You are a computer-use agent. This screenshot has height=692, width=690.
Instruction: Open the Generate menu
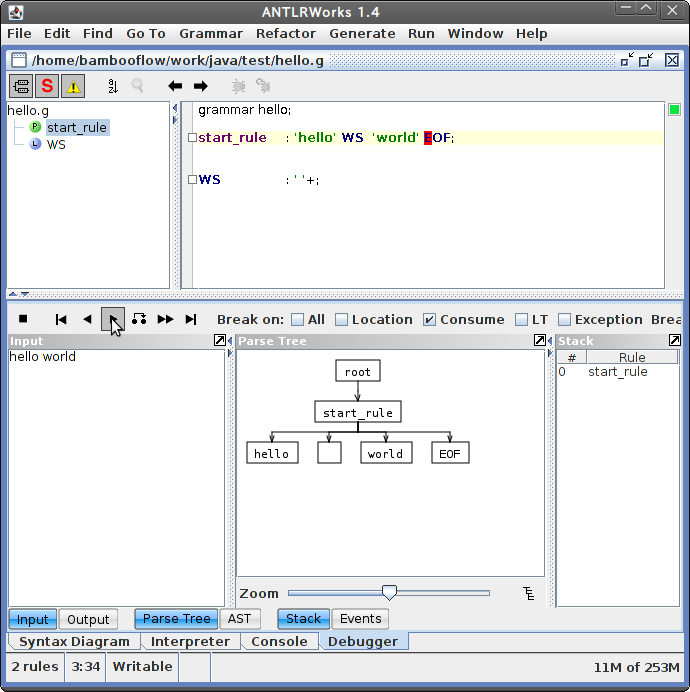coord(362,34)
